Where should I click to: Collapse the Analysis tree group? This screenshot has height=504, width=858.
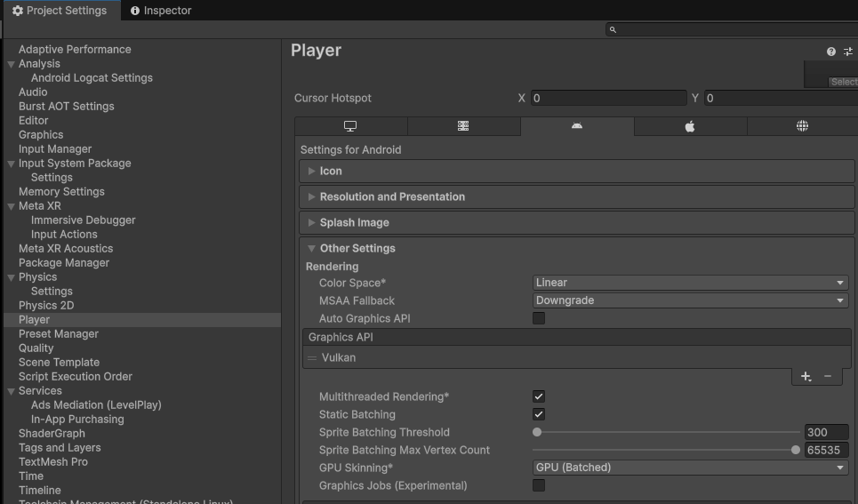click(x=11, y=64)
